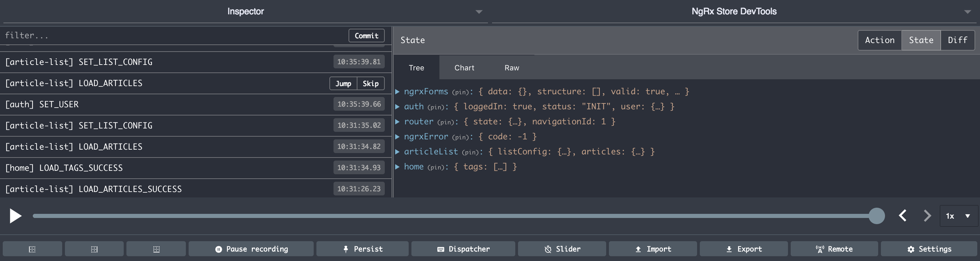This screenshot has height=261, width=980.
Task: Toggle the Slider panel visibility
Action: click(x=561, y=249)
